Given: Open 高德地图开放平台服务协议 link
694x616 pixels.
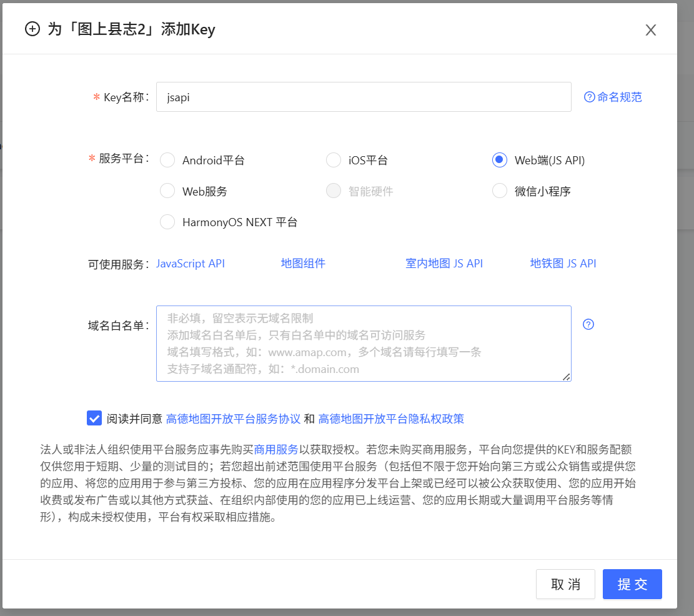Looking at the screenshot, I should [x=233, y=419].
